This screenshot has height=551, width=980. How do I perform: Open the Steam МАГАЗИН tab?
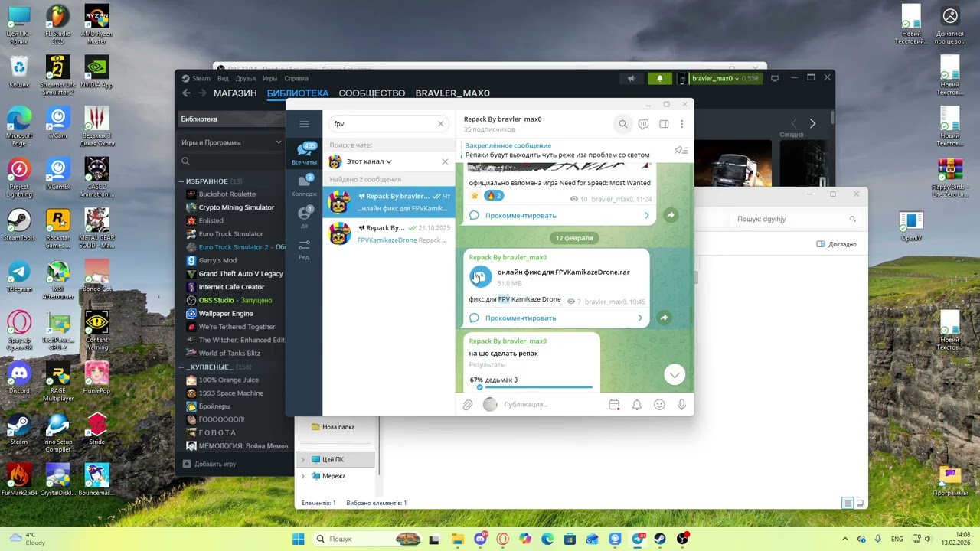tap(235, 93)
